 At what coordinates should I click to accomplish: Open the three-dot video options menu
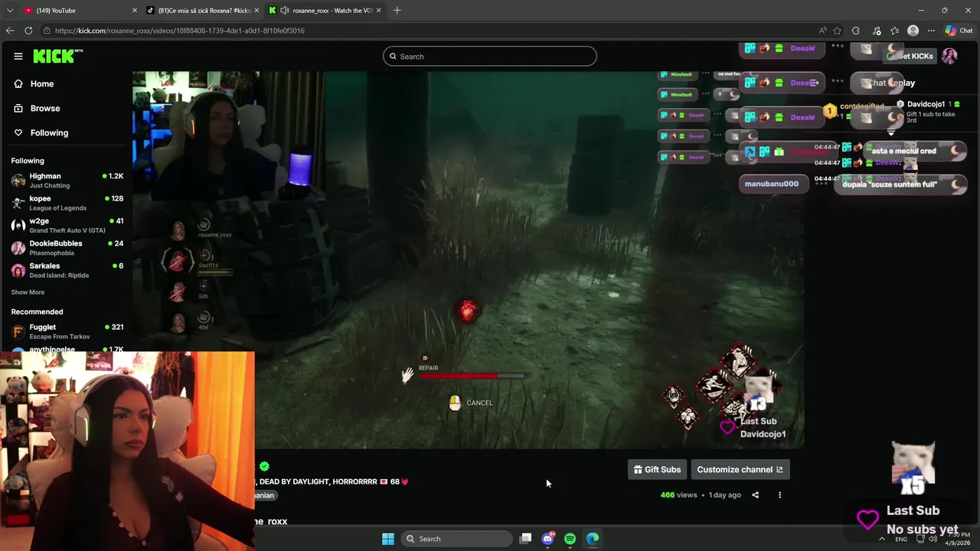pos(779,495)
